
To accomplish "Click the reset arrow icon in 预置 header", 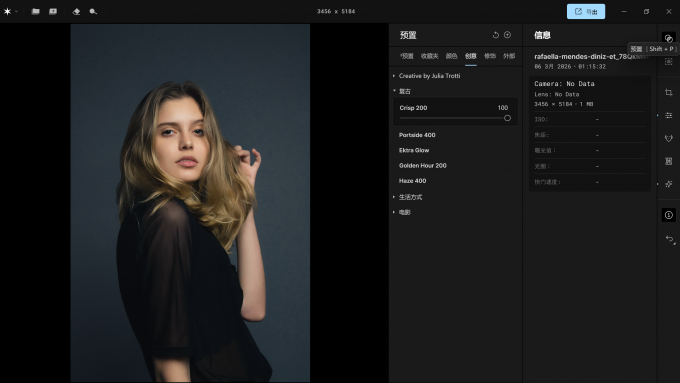I will click(496, 35).
